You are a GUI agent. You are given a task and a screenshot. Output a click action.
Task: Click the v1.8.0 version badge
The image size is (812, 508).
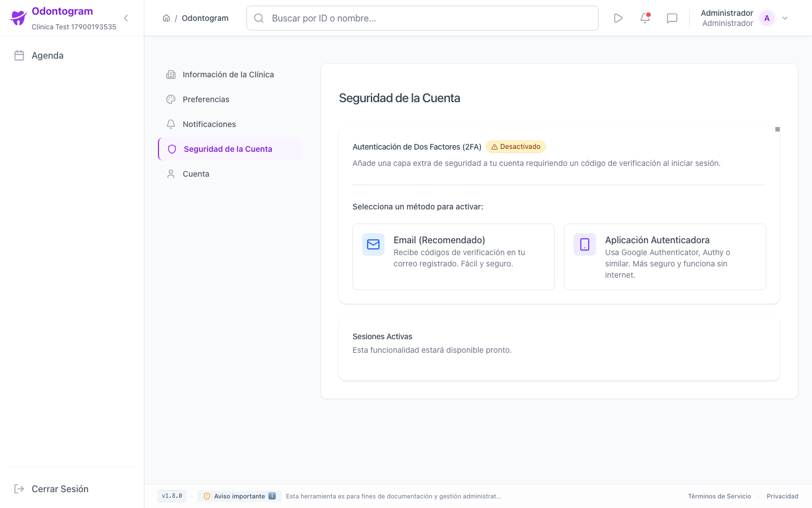point(172,496)
